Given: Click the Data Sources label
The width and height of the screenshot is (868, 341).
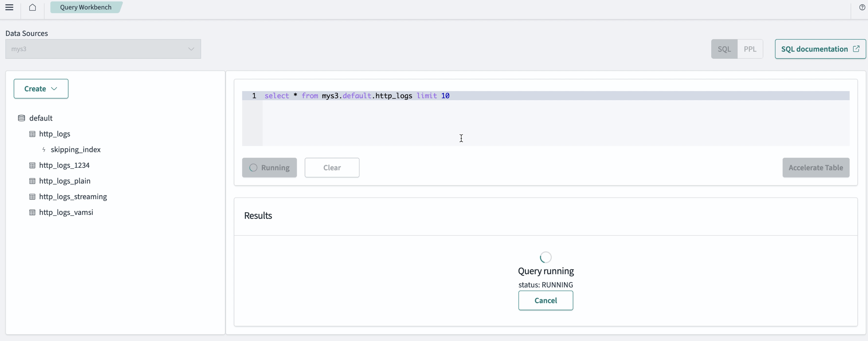Looking at the screenshot, I should pos(26,33).
